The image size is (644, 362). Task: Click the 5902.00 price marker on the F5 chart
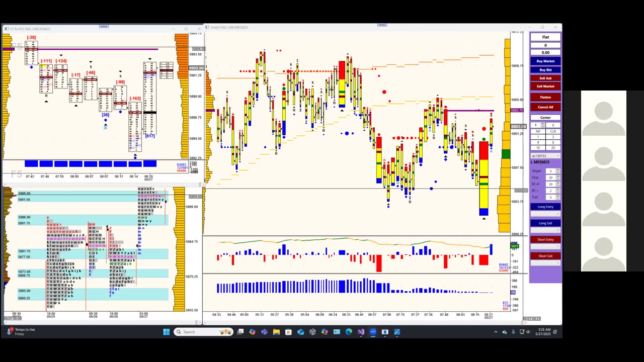pyautogui.click(x=196, y=68)
